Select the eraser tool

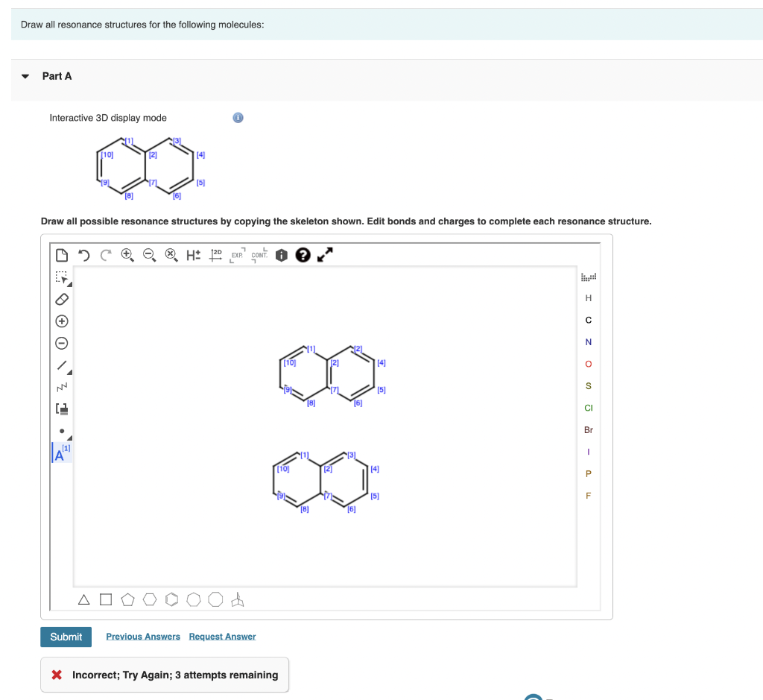click(62, 298)
